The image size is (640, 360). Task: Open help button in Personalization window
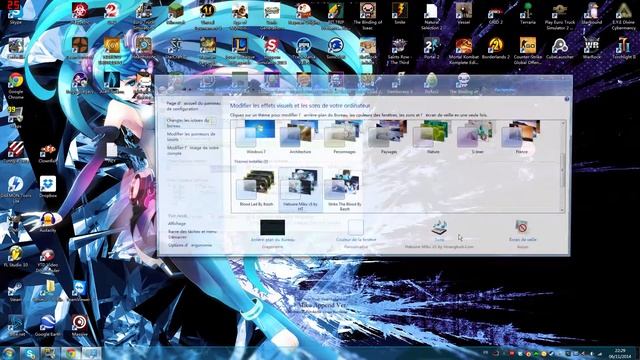[567, 99]
